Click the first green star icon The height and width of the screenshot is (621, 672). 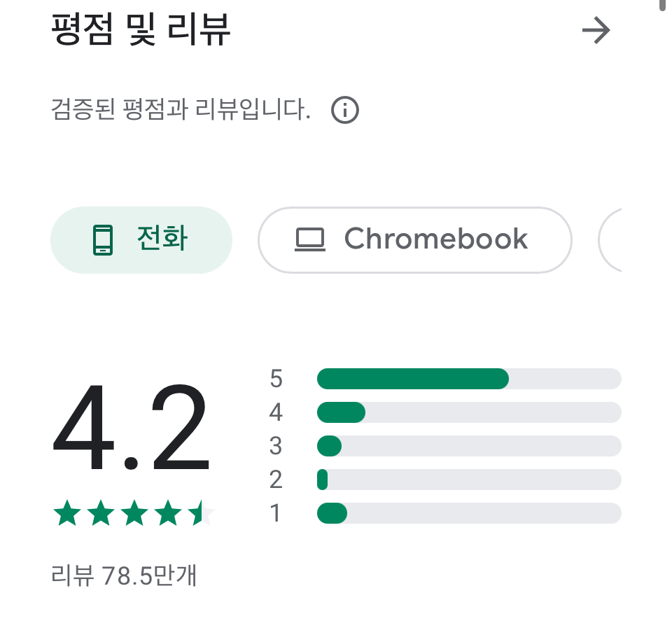(67, 512)
